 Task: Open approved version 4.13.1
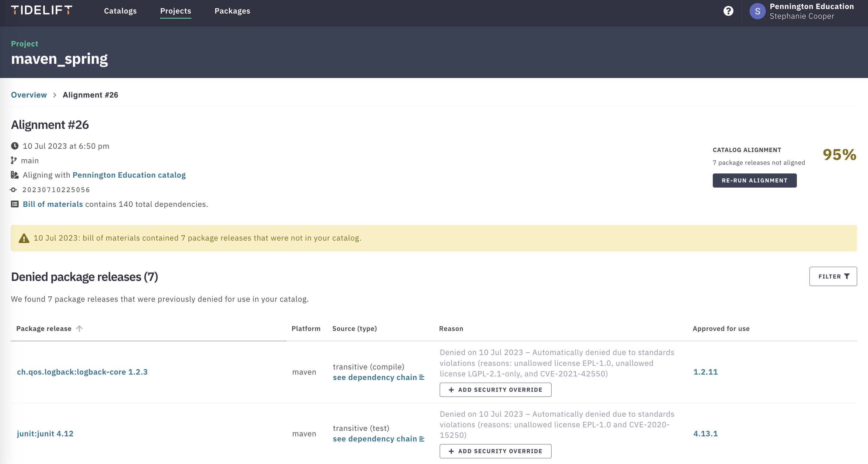coord(705,434)
